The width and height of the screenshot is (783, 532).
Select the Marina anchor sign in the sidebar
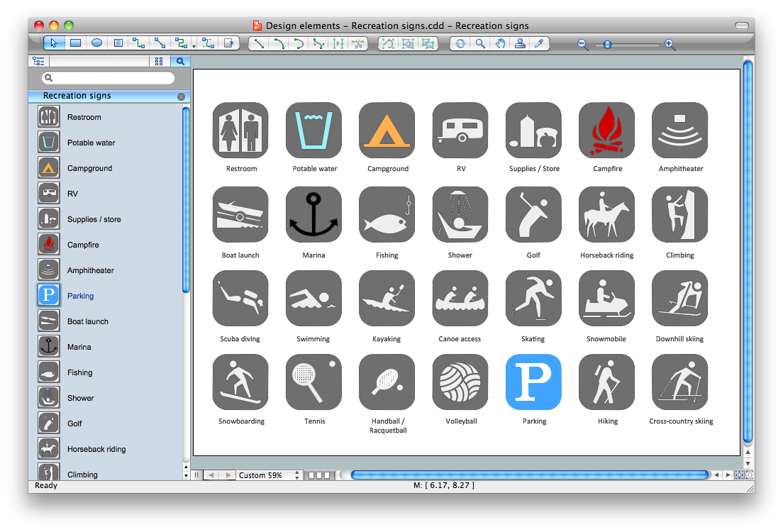coord(79,347)
